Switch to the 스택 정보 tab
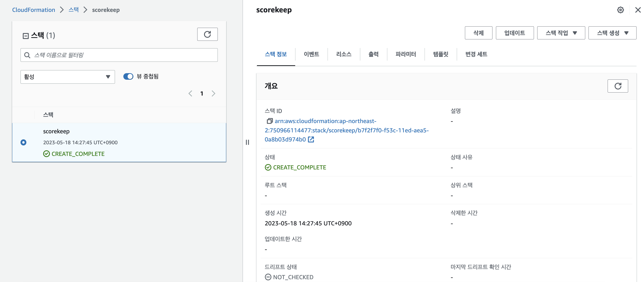The width and height of the screenshot is (644, 282). 276,54
